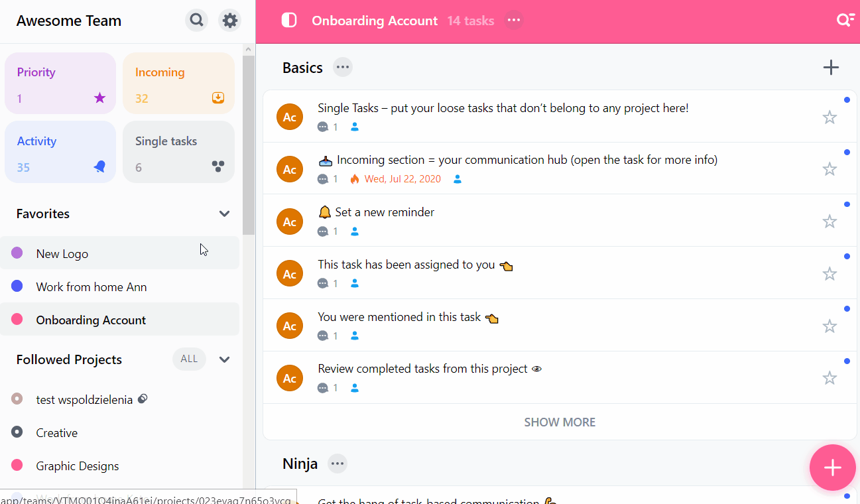The height and width of the screenshot is (504, 860).
Task: Click avatar on Single Tasks row
Action: pyautogui.click(x=290, y=117)
